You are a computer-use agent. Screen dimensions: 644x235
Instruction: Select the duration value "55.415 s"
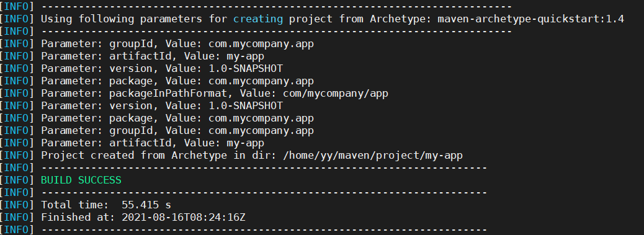pos(146,205)
